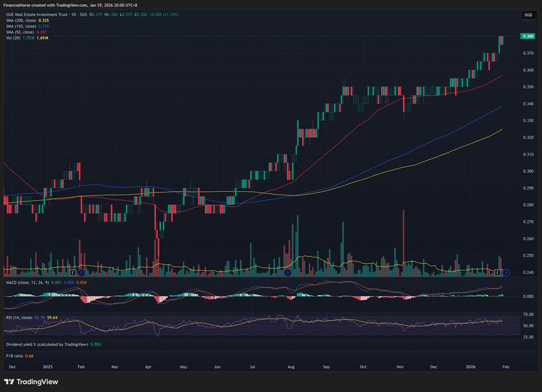Image resolution: width=542 pixels, height=392 pixels.
Task: Click the 0.380 current price label
Action: click(x=528, y=36)
